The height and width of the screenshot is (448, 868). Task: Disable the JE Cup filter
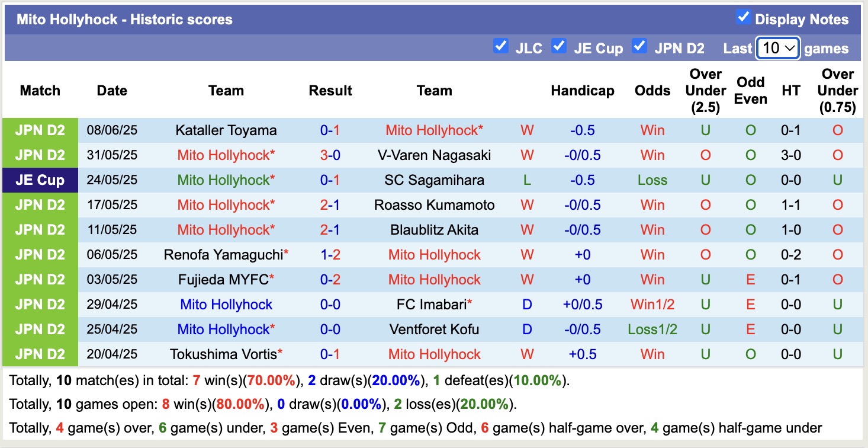coord(559,45)
